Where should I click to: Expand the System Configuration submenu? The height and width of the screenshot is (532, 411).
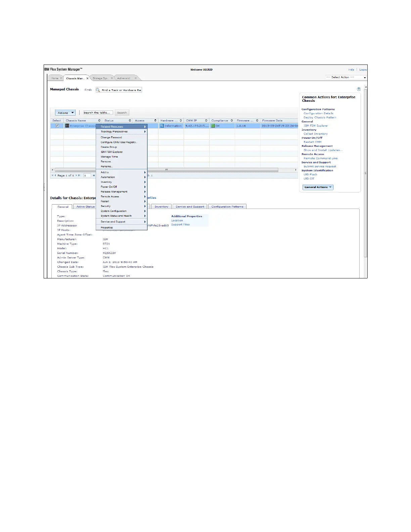122,211
